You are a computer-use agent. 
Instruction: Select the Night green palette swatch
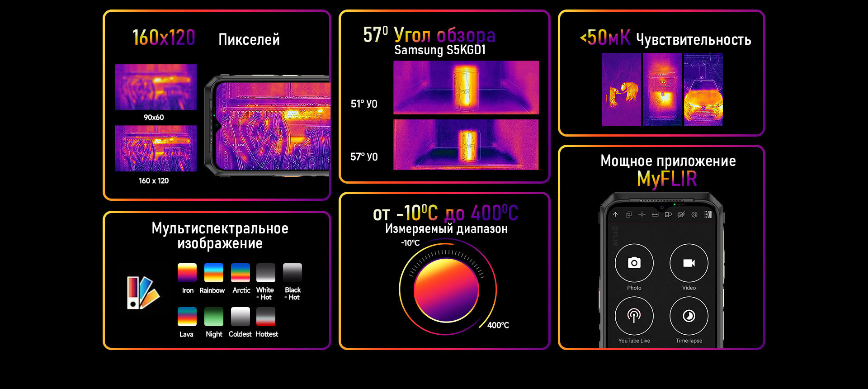point(214,317)
